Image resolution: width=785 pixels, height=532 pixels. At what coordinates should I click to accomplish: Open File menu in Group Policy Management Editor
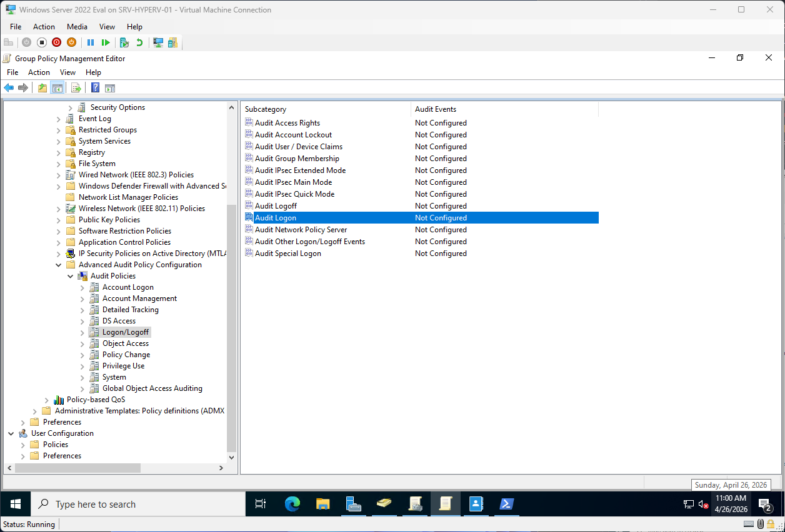pyautogui.click(x=12, y=72)
